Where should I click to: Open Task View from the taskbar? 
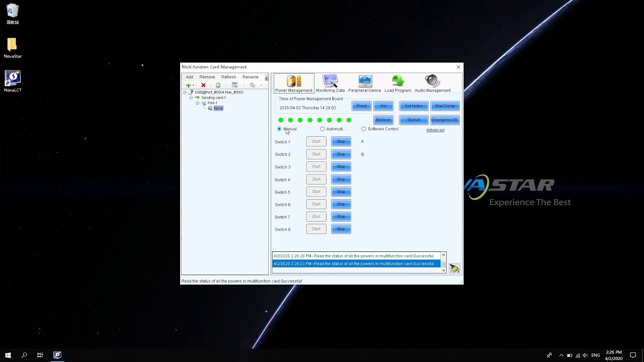click(40, 355)
